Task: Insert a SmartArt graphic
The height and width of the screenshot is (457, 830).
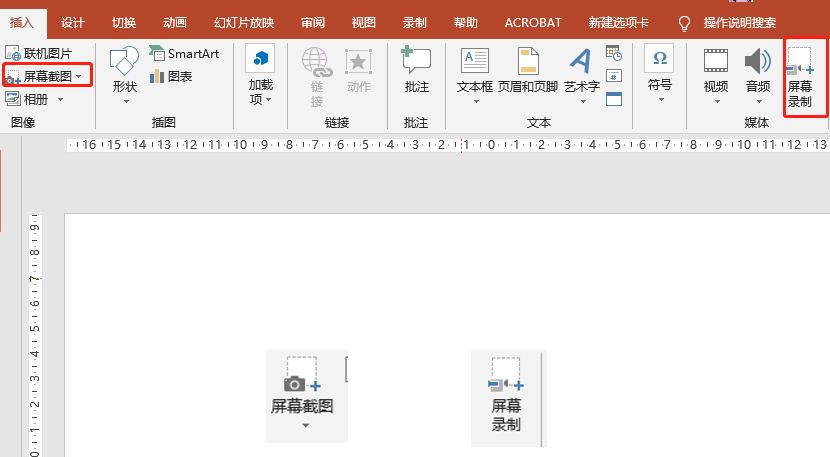Action: pyautogui.click(x=184, y=53)
